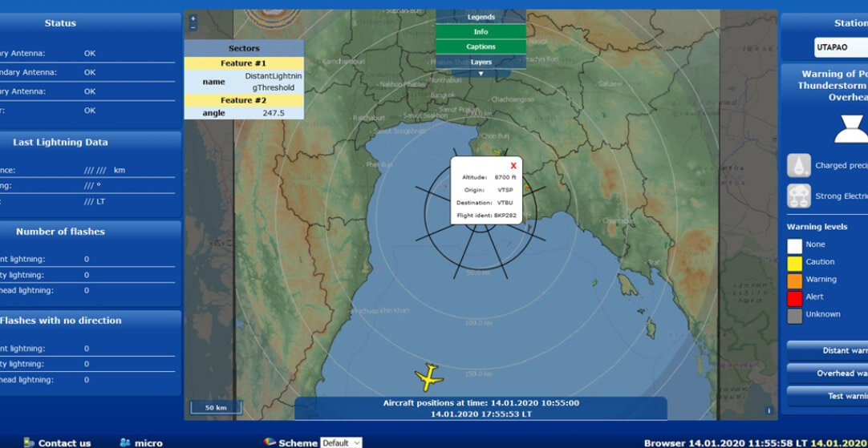The width and height of the screenshot is (868, 448).
Task: Click the 50 km map scale bar
Action: pos(216,408)
